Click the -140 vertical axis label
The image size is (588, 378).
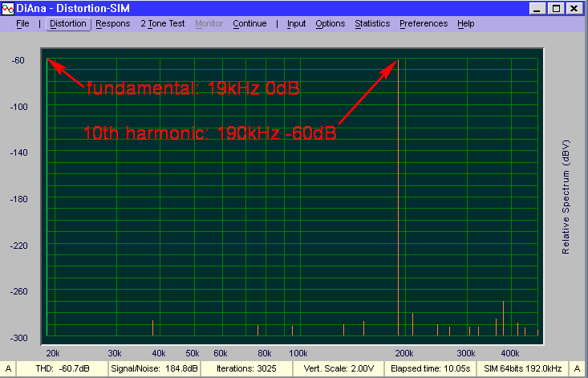click(18, 152)
